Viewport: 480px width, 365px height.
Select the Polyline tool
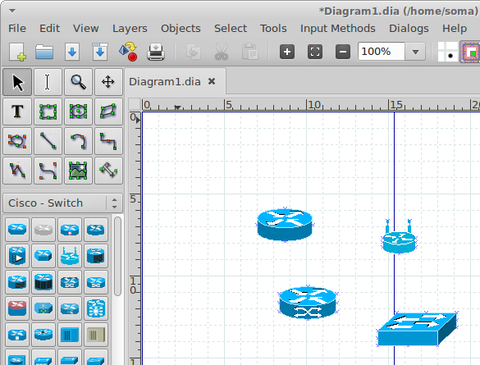17,171
